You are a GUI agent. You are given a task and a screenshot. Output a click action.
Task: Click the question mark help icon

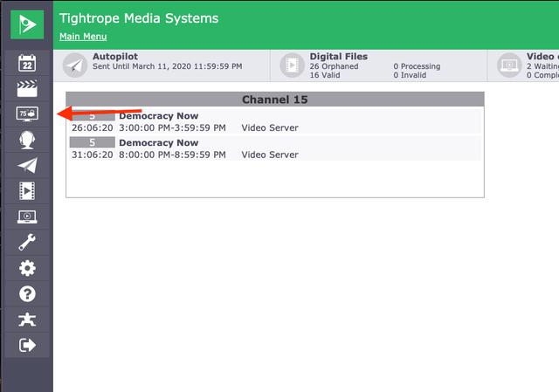[27, 294]
